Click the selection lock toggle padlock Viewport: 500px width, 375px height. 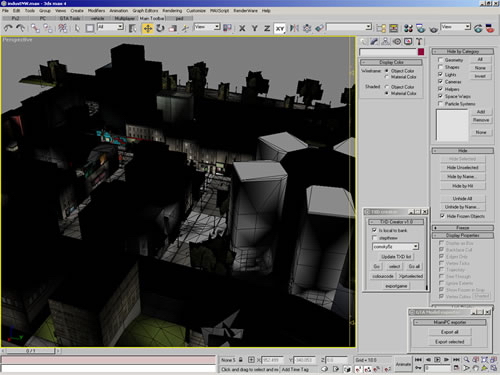[241, 360]
